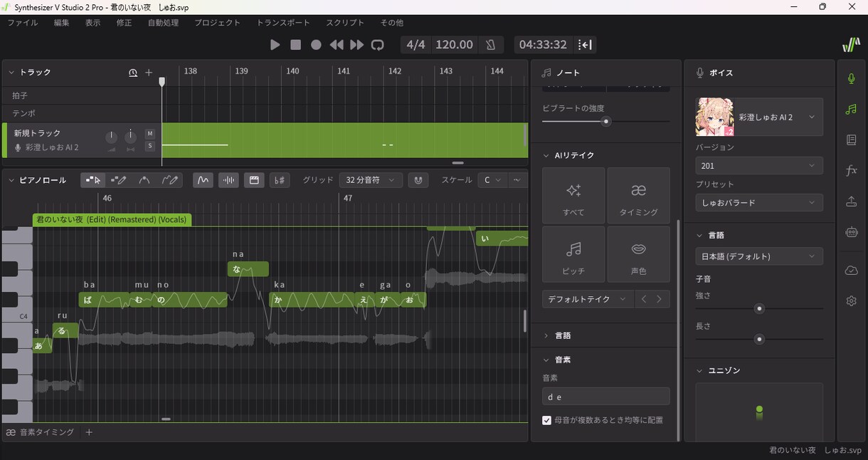Viewport: 868px width, 460px height.
Task: Toggle the flat-sharp notation button
Action: [279, 180]
